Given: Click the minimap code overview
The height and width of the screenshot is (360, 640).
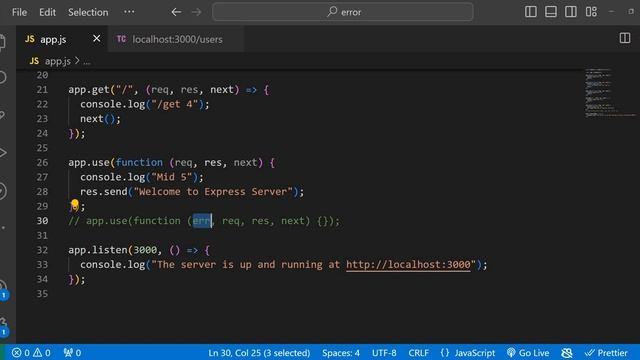Looking at the screenshot, I should pos(610,93).
